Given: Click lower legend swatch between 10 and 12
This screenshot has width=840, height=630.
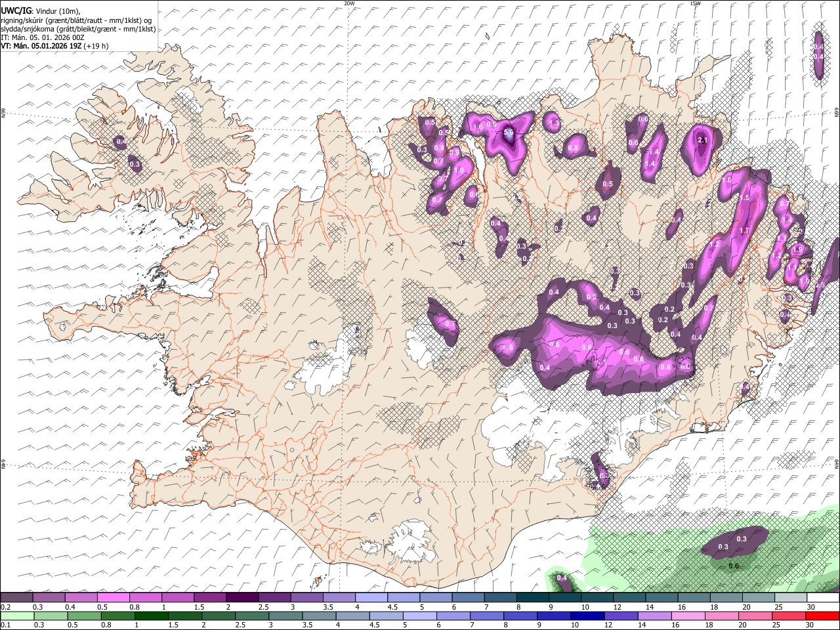Looking at the screenshot, I should point(587,616).
